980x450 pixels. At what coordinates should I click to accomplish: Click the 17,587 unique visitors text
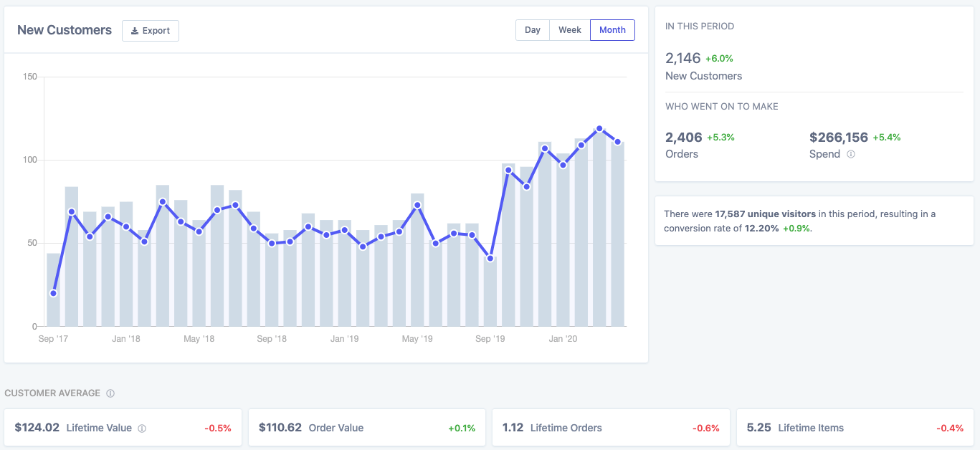point(761,214)
